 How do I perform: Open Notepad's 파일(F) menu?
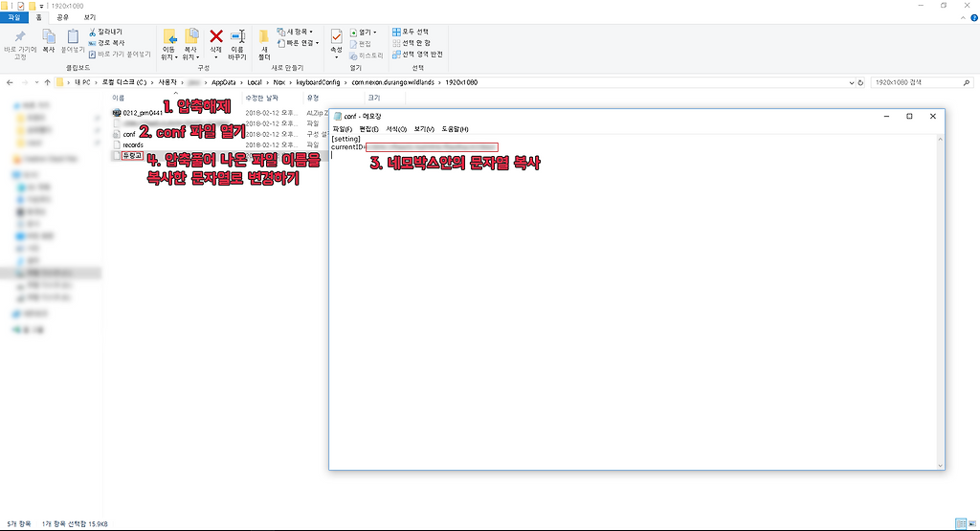tap(342, 129)
